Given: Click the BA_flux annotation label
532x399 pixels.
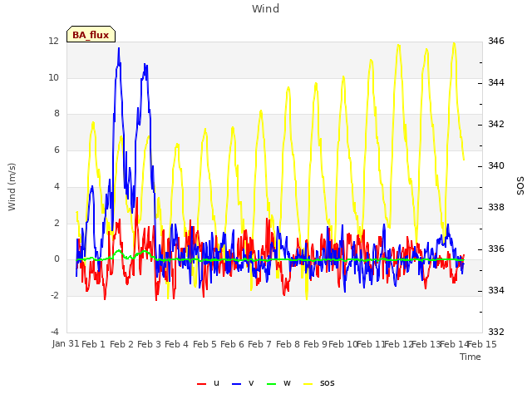Looking at the screenshot, I should tap(91, 35).
